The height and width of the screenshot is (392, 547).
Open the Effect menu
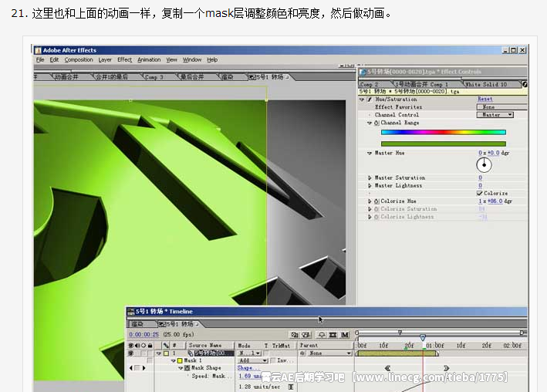tap(124, 59)
